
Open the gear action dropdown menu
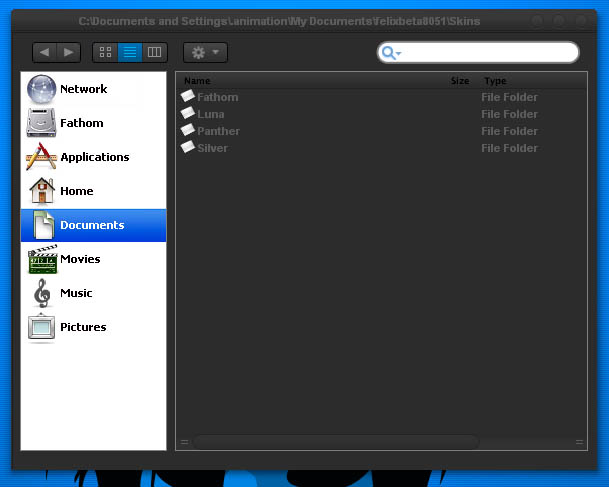[205, 52]
